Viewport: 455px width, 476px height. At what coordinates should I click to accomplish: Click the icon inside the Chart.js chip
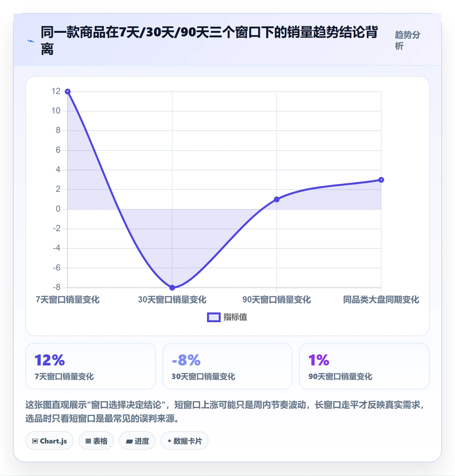[35, 441]
